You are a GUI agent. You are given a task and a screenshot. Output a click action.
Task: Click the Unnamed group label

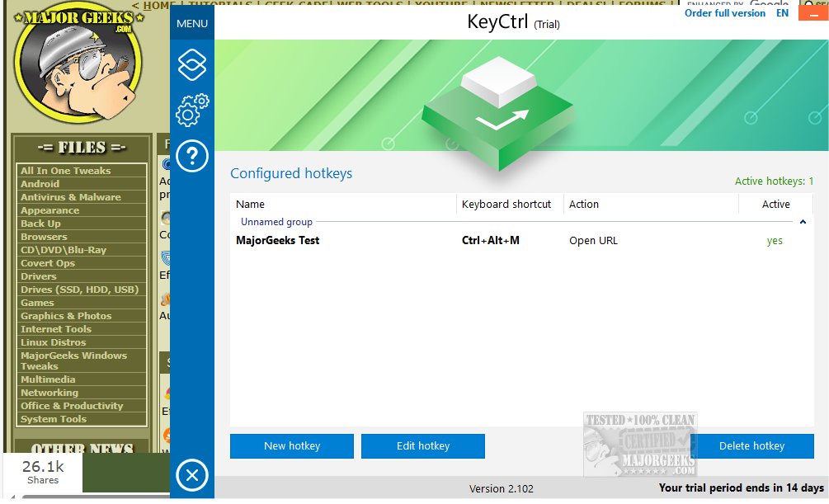click(x=276, y=222)
